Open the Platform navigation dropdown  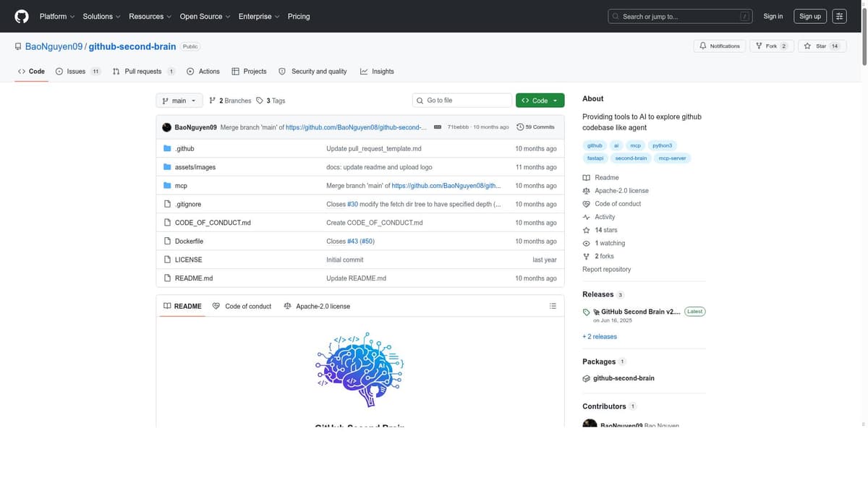point(54,15)
